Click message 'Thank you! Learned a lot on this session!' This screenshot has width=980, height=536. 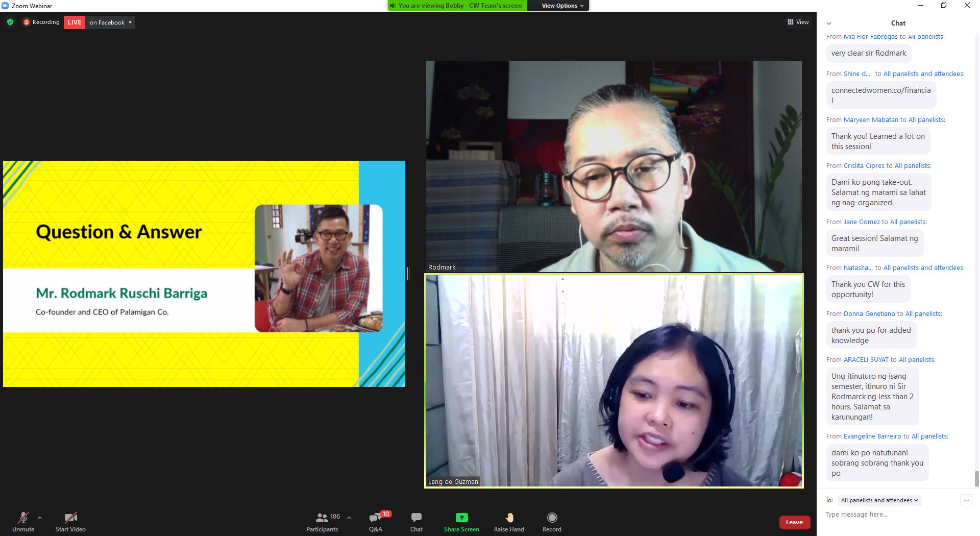coord(878,141)
